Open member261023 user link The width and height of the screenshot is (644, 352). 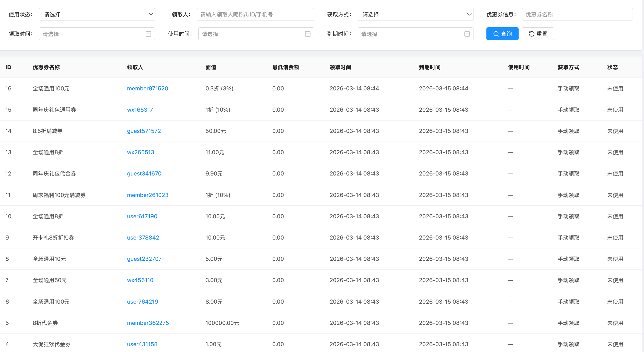click(148, 195)
